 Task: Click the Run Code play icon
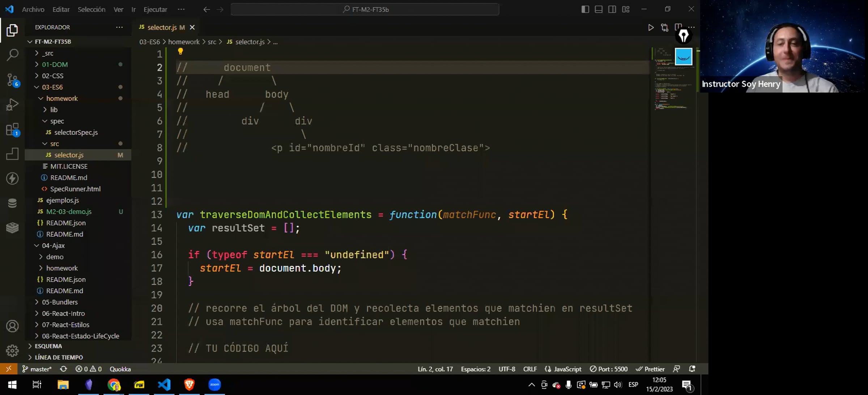[x=651, y=27]
